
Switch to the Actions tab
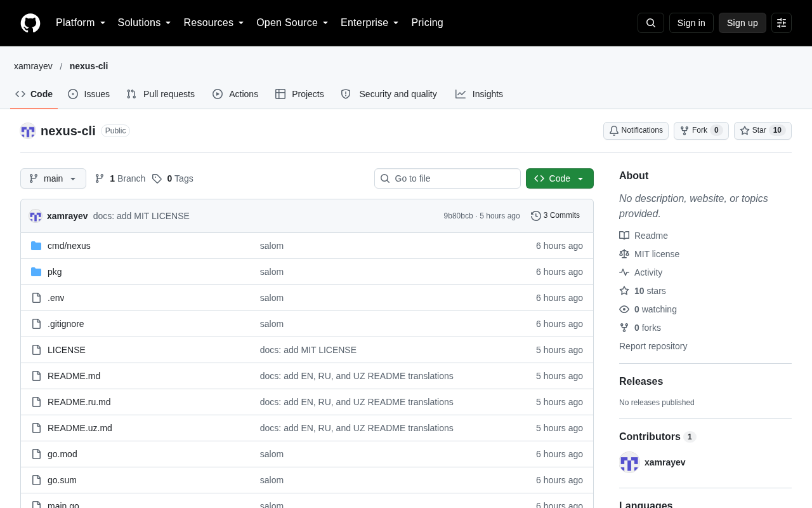235,94
